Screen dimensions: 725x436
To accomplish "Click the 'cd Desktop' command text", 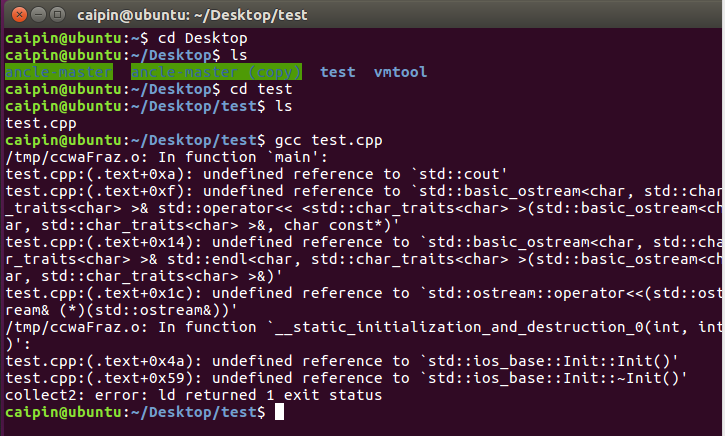I will [x=203, y=38].
